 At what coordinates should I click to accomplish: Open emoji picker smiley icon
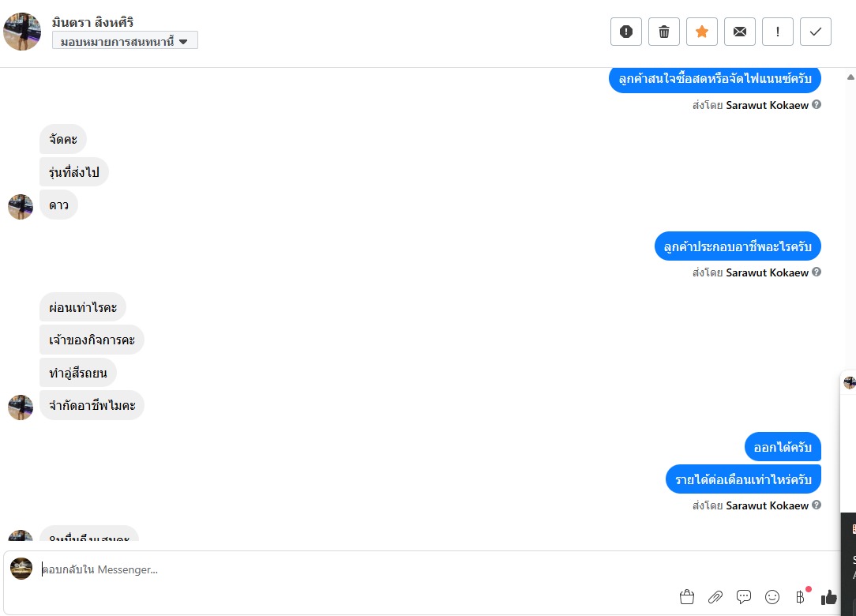coord(772,597)
